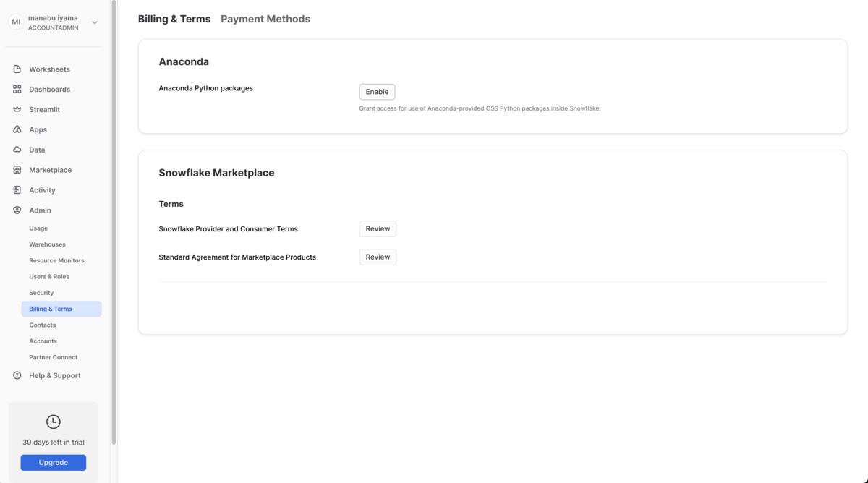Click 'Grant access for use of Anaconda' description
Viewport: 868px width, 483px height.
(x=480, y=108)
